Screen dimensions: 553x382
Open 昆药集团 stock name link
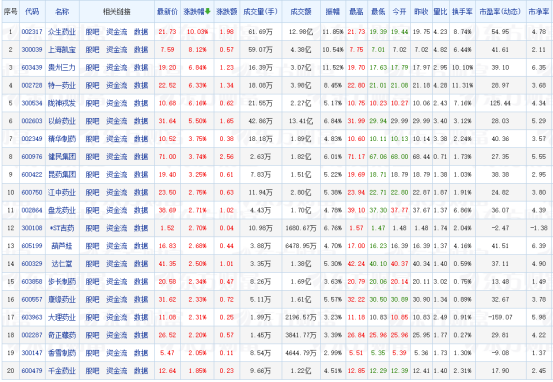point(62,175)
